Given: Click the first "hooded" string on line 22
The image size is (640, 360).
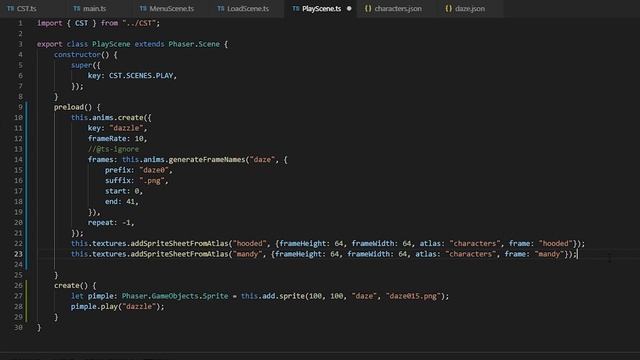Looking at the screenshot, I should [249, 244].
